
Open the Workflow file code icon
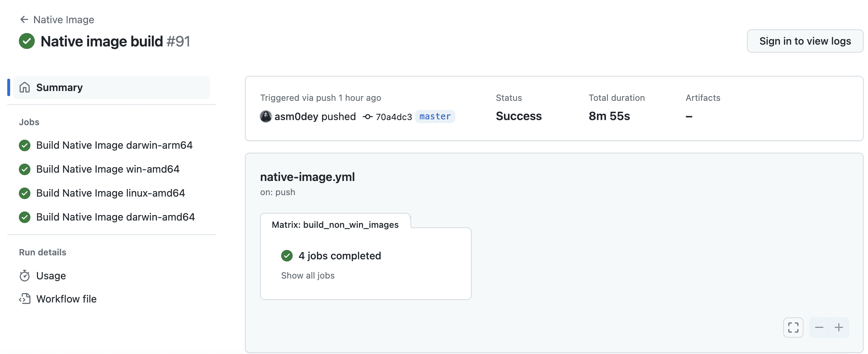coord(24,299)
